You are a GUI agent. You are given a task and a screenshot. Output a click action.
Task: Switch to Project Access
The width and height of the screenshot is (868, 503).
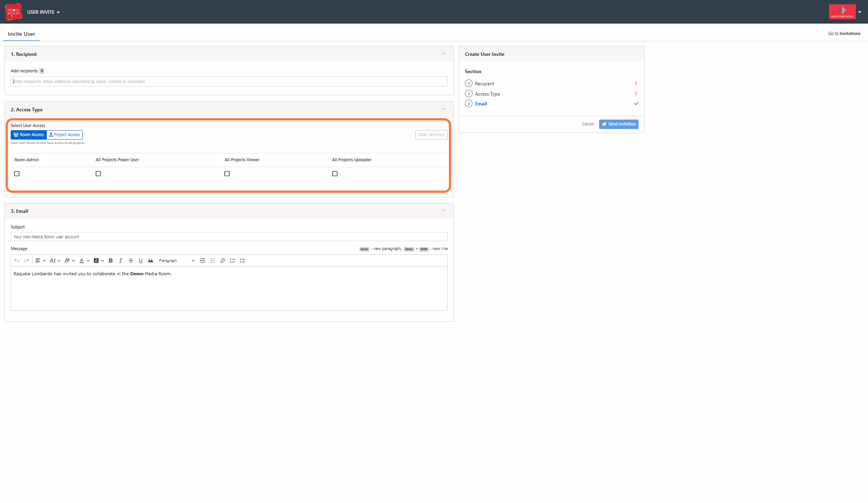[x=65, y=135]
